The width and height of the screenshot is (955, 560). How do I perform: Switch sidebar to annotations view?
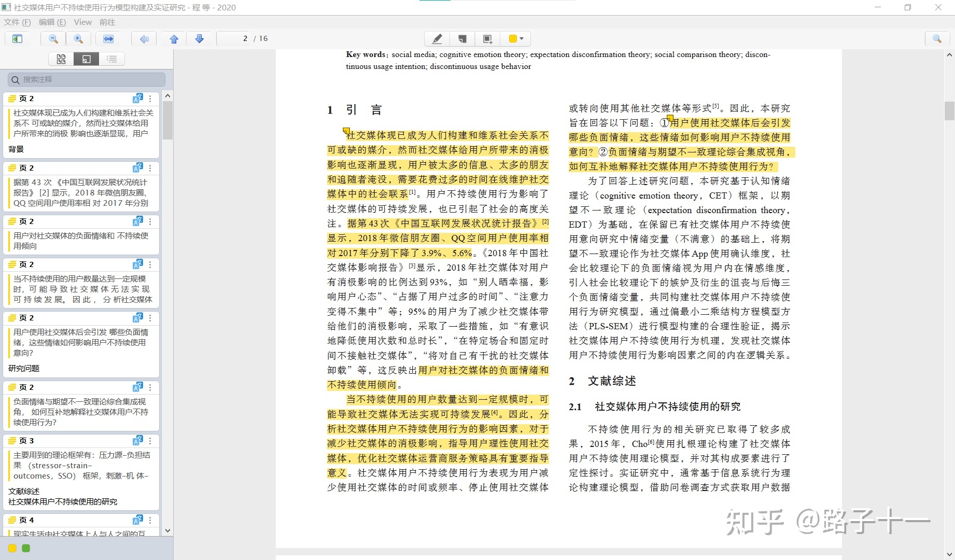(87, 59)
